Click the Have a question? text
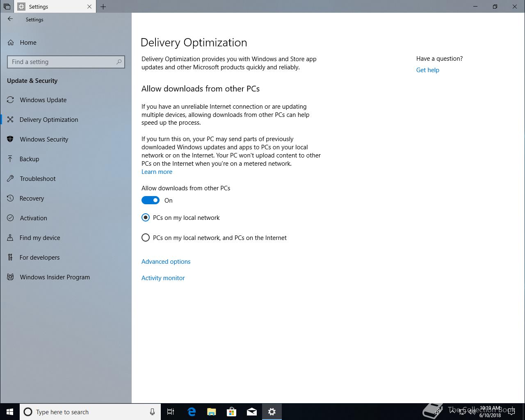Screen dimensions: 525x420 click(x=440, y=59)
